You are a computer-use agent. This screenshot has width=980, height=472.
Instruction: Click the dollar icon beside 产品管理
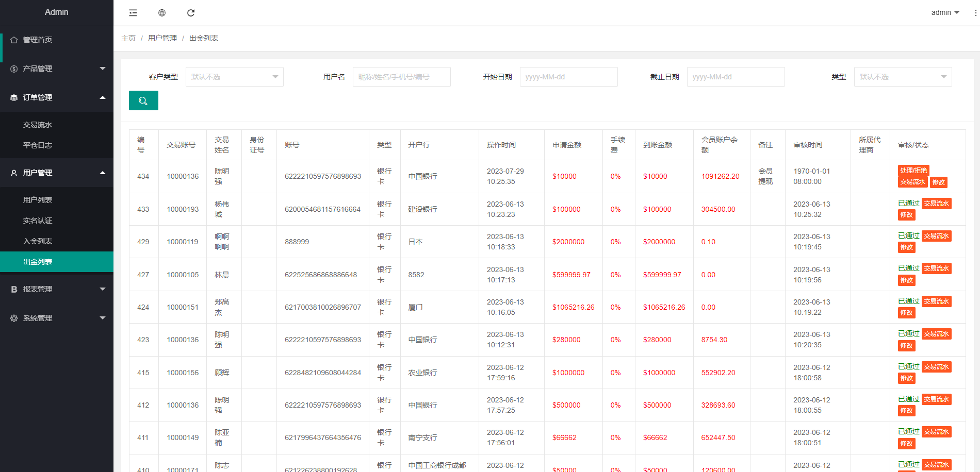click(x=13, y=68)
